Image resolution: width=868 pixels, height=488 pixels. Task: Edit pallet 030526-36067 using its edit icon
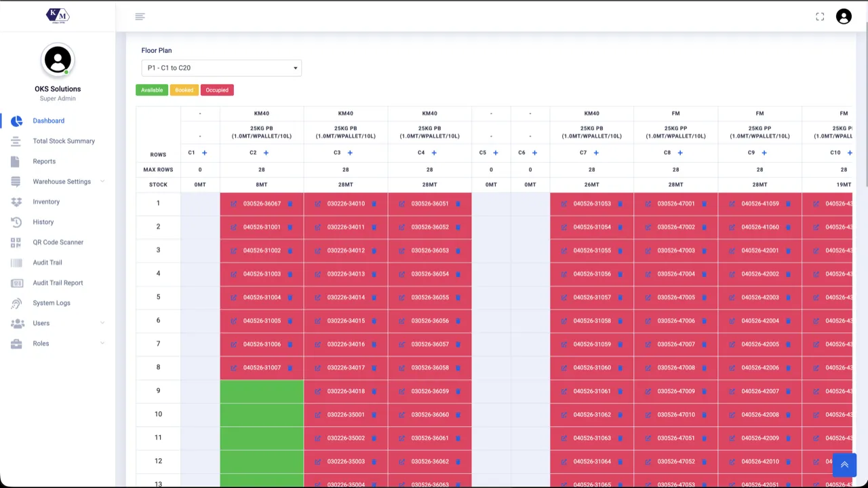tap(234, 204)
